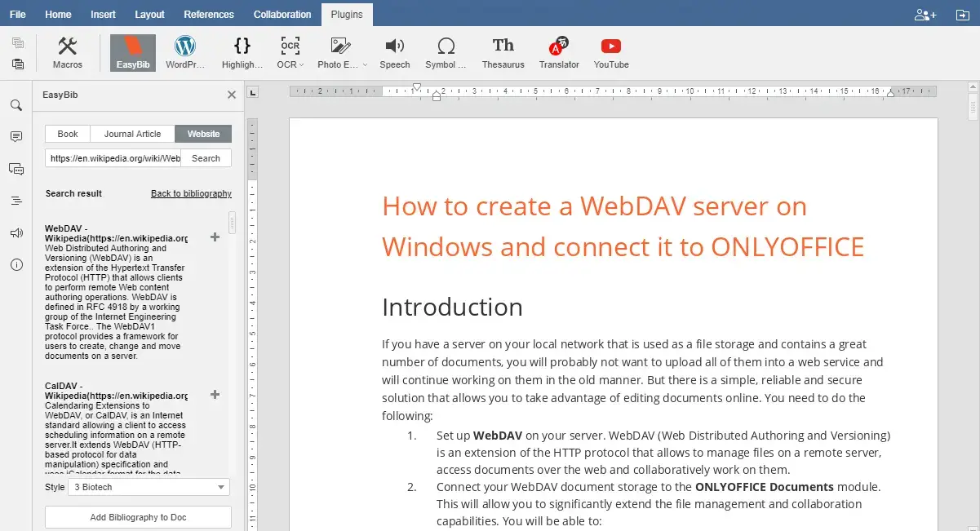Select the Website source type
This screenshot has width=980, height=531.
(x=203, y=134)
